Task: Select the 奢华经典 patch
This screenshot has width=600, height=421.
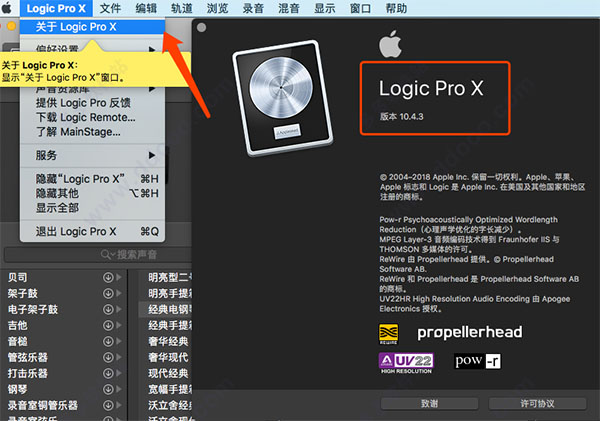Action: pyautogui.click(x=168, y=341)
